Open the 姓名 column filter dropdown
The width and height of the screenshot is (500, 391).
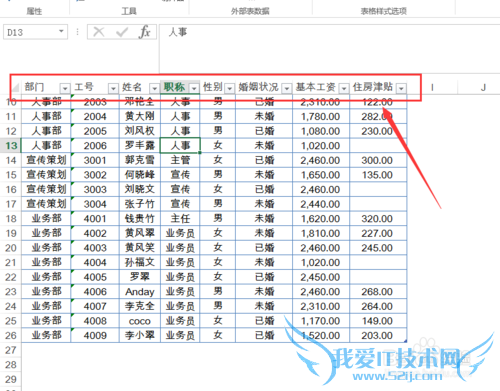pos(154,88)
